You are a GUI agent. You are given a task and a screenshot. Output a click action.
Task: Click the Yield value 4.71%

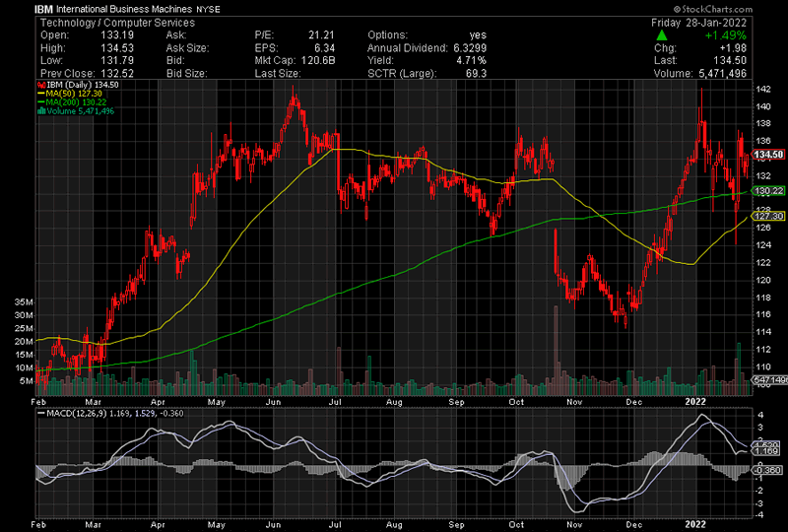click(x=471, y=60)
